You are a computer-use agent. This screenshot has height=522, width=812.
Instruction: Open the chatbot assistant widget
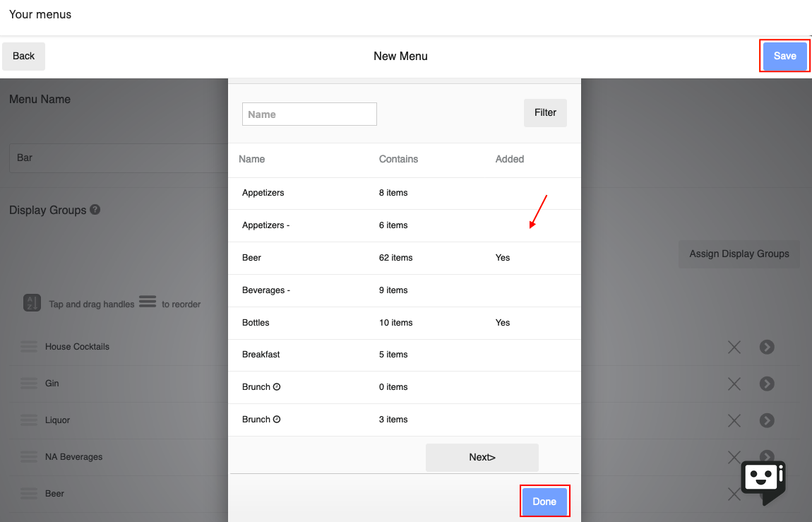coord(764,482)
